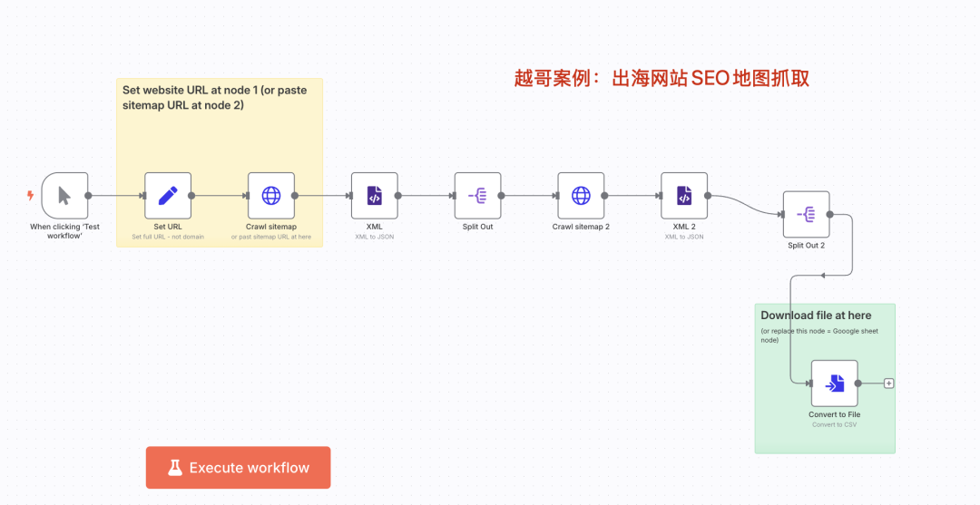
Task: Click the 'Crawl sitemap 2' label
Action: click(x=581, y=227)
